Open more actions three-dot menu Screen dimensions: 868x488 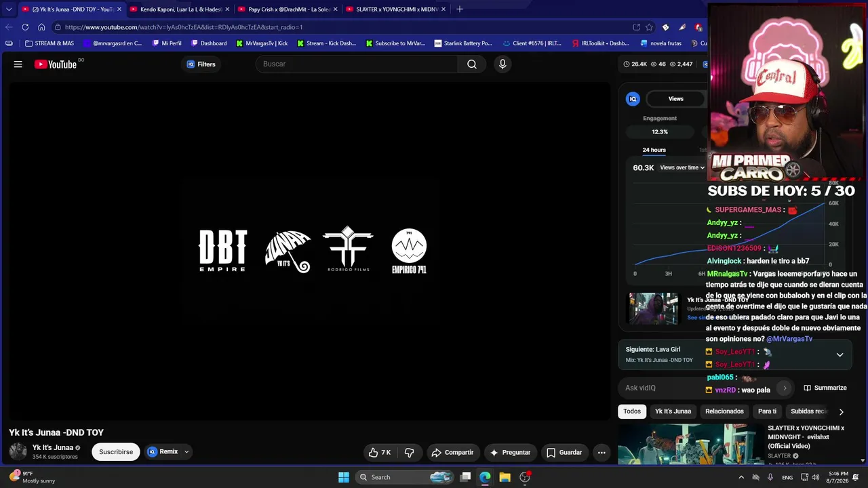tap(601, 452)
